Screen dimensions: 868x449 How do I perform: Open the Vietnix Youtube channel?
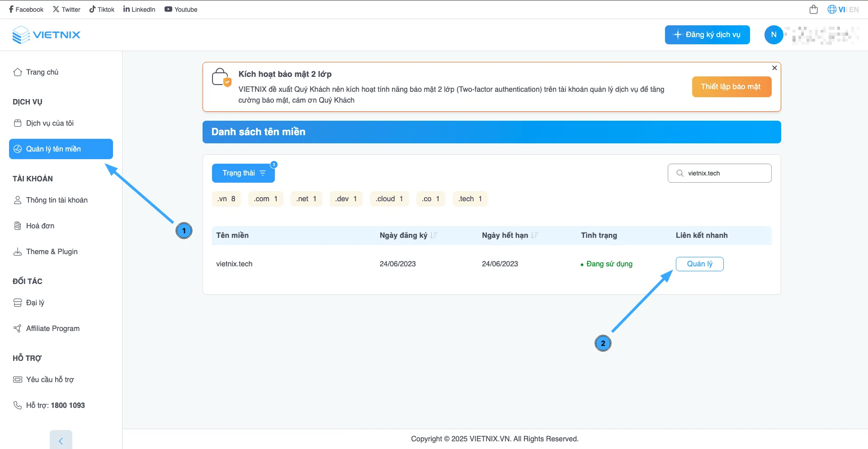180,9
